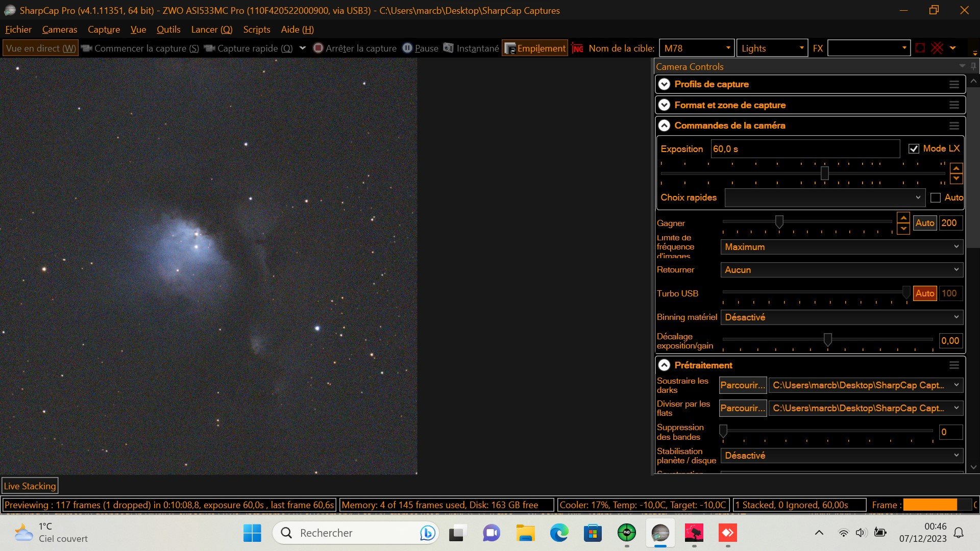This screenshot has height=551, width=980.
Task: Increase exposure with the up arrow
Action: tap(956, 168)
